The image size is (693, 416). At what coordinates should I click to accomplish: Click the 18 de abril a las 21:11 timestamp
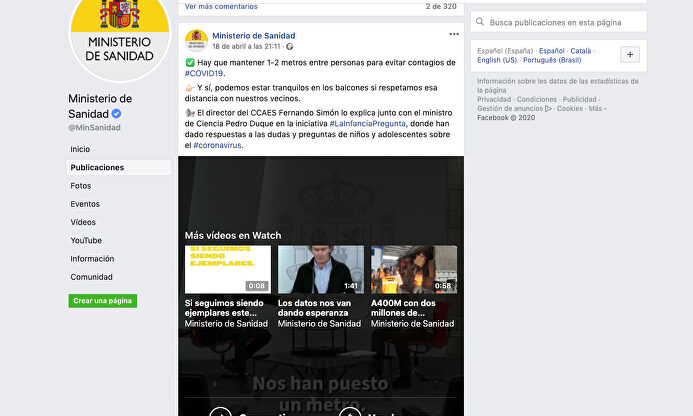click(x=246, y=46)
